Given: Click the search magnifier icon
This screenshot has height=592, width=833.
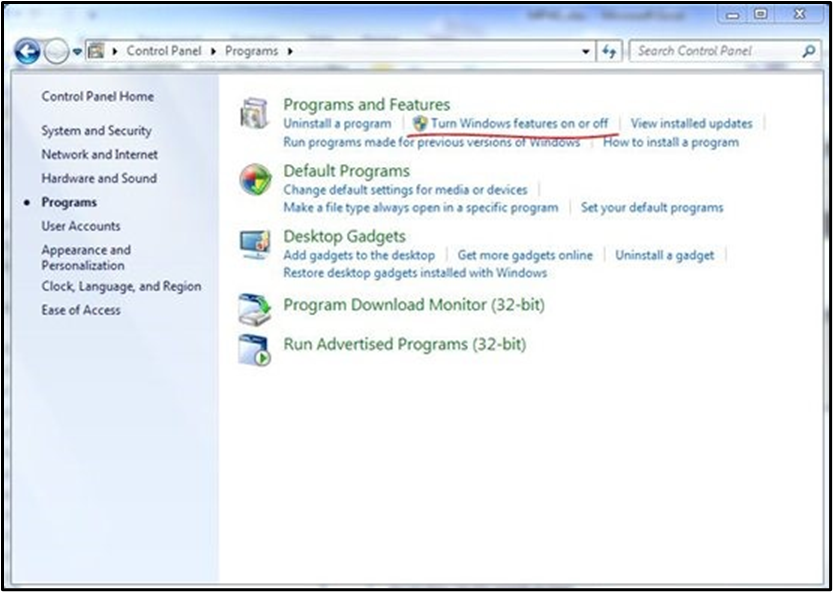Looking at the screenshot, I should point(808,51).
